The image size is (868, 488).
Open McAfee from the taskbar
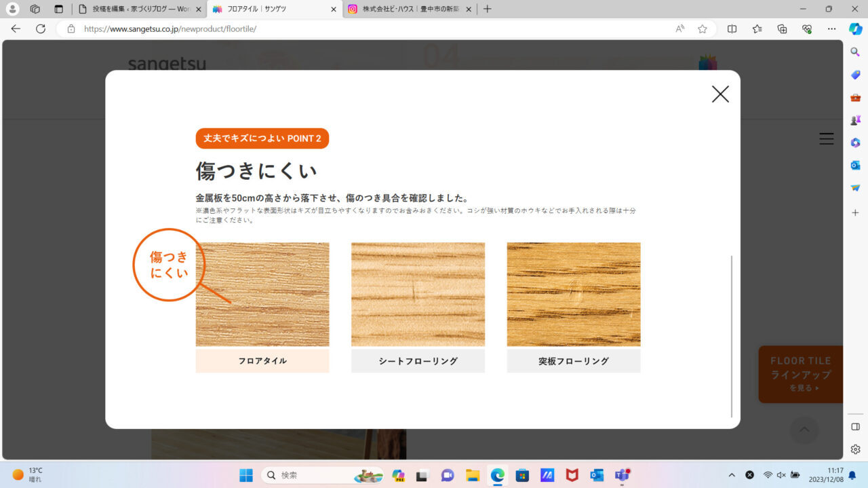tap(572, 475)
